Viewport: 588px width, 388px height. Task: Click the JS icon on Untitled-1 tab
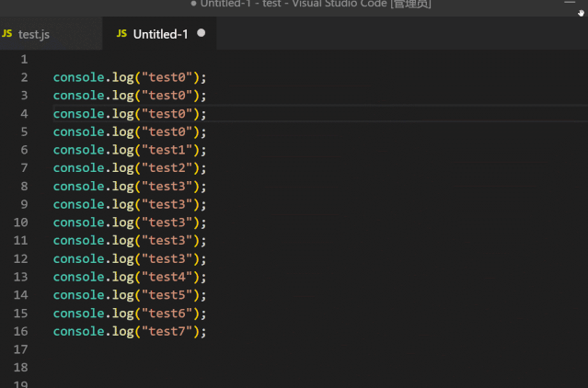[121, 33]
